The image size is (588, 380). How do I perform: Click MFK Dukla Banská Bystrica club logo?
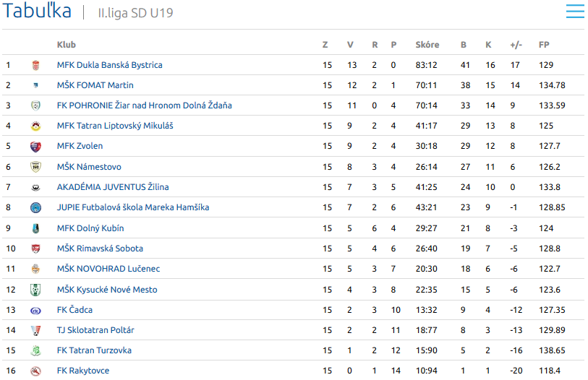click(x=35, y=65)
